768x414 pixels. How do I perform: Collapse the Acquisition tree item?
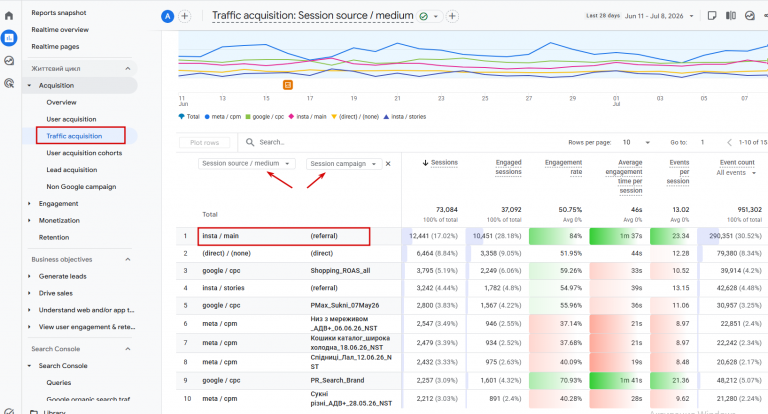coord(29,85)
